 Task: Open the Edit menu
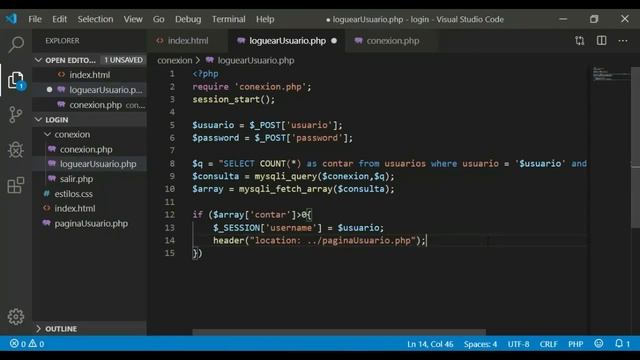point(59,19)
